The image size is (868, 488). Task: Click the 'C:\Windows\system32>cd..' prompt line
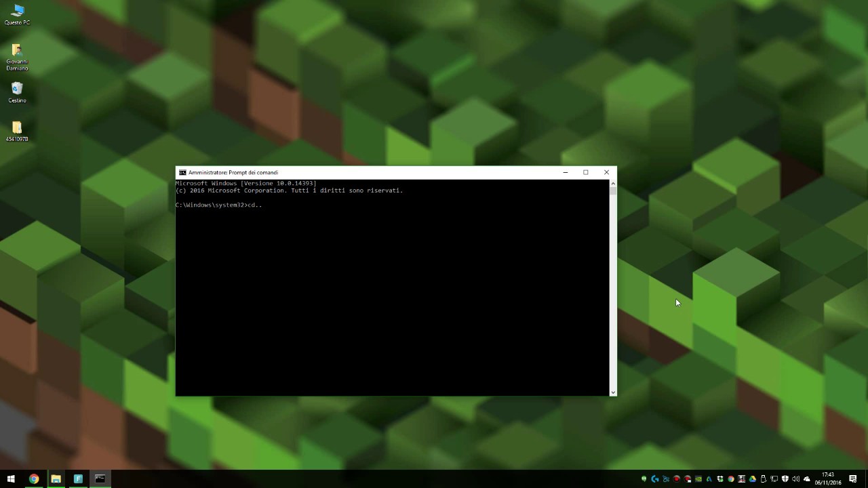click(219, 205)
